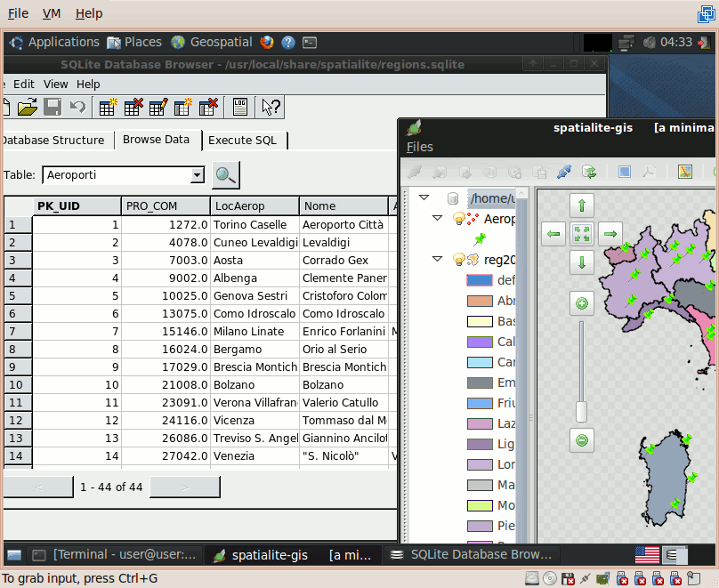The image size is (719, 588).
Task: Click the layer tree vertical scrollbar
Action: (x=521, y=366)
